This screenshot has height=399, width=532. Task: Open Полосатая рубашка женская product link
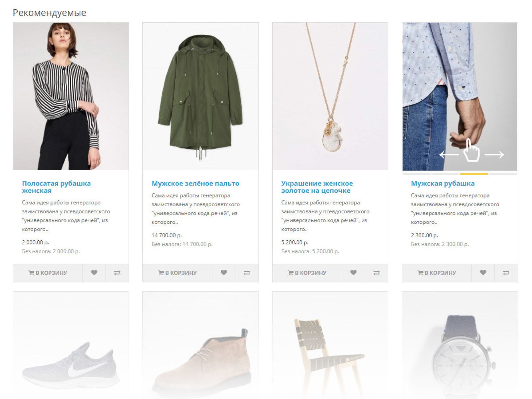[56, 187]
